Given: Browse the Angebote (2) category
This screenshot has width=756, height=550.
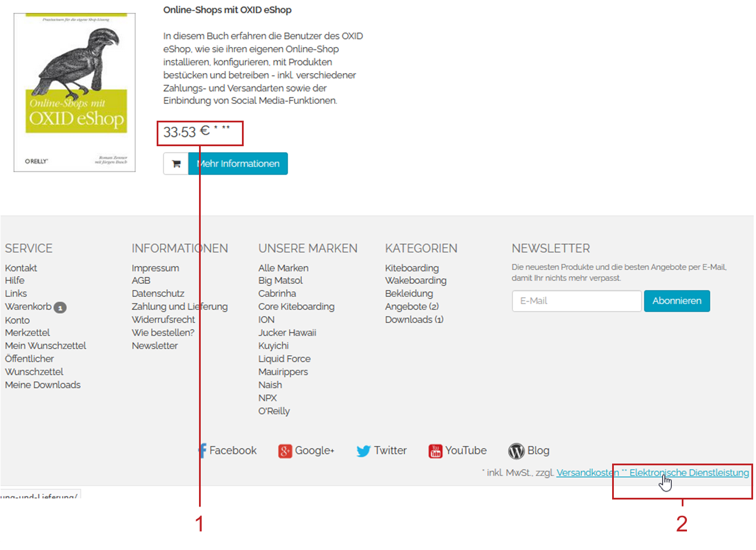Looking at the screenshot, I should pos(412,307).
